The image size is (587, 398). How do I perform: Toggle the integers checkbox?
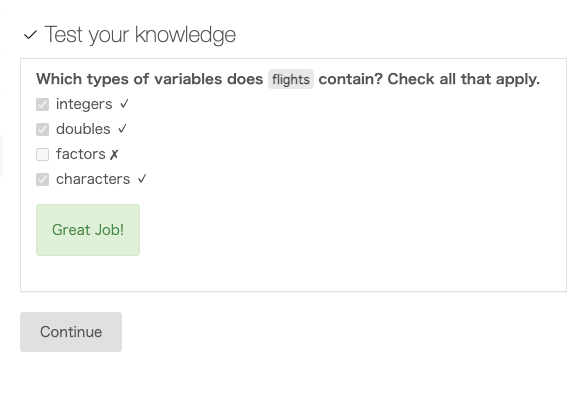42,104
